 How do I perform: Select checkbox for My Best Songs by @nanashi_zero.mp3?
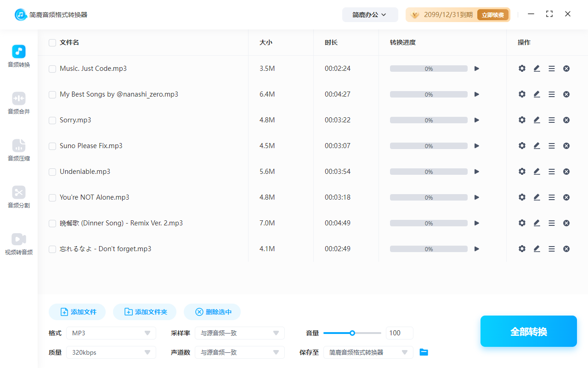tap(52, 95)
